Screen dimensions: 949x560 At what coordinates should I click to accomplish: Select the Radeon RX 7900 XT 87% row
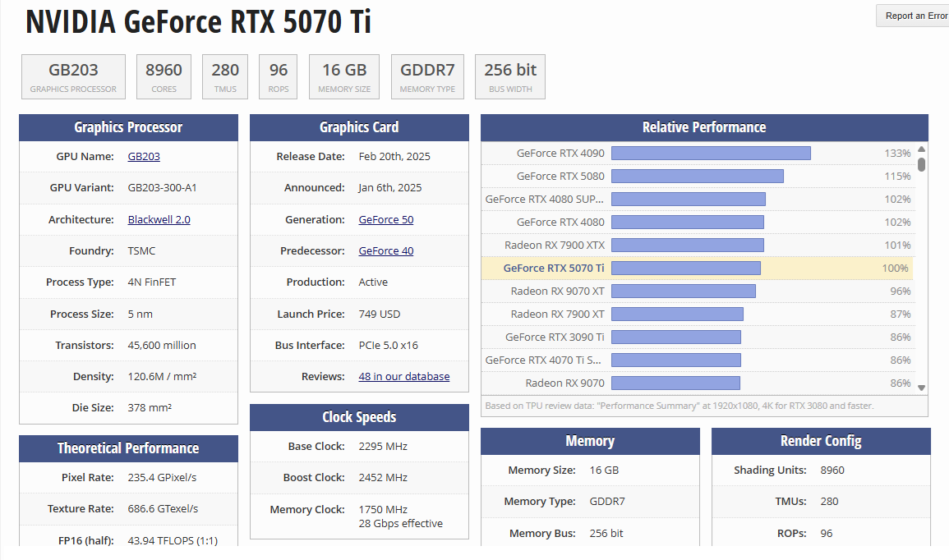pyautogui.click(x=698, y=314)
